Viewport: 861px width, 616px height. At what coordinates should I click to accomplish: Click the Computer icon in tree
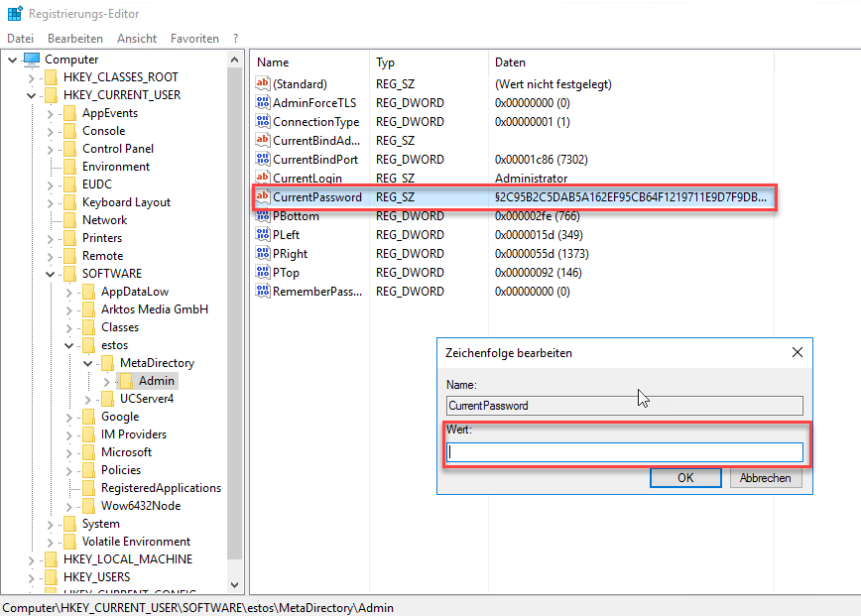click(31, 60)
